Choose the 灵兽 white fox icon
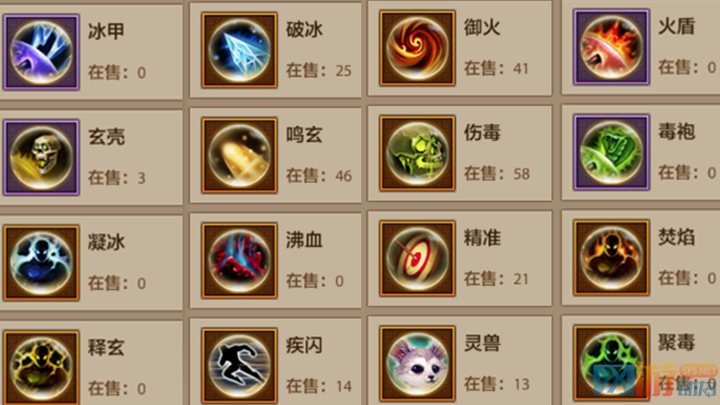 [x=417, y=364]
